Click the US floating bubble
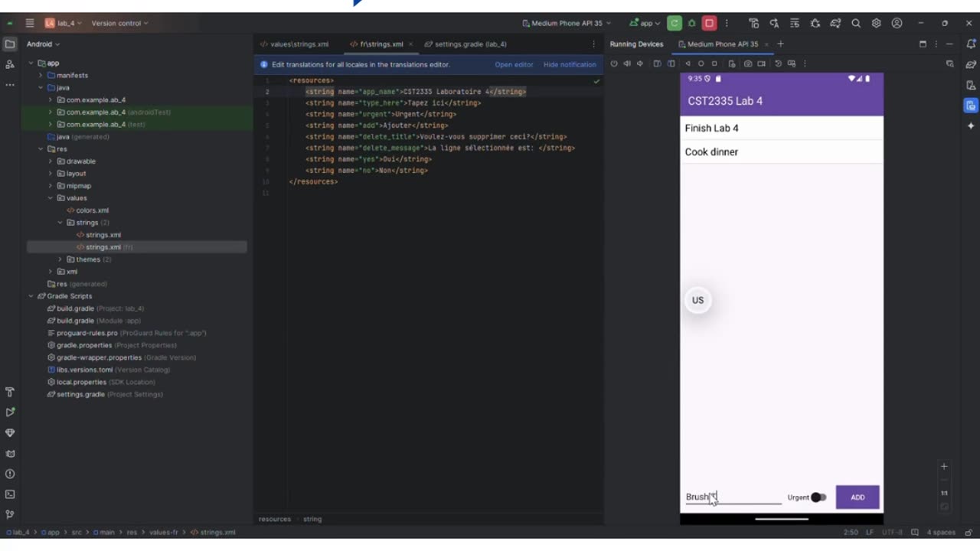The width and height of the screenshot is (980, 551). click(697, 300)
